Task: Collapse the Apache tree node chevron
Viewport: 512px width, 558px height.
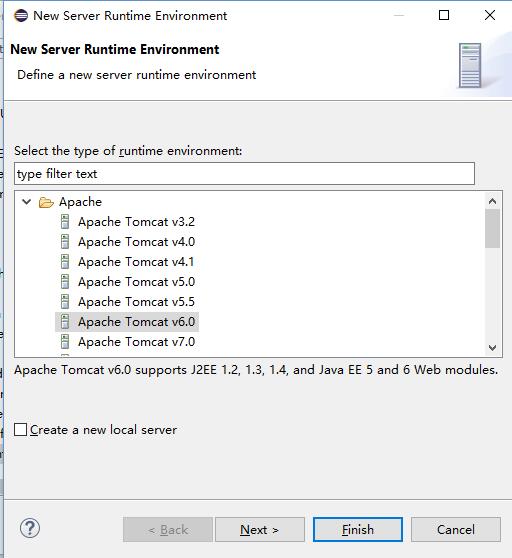Action: pos(26,202)
